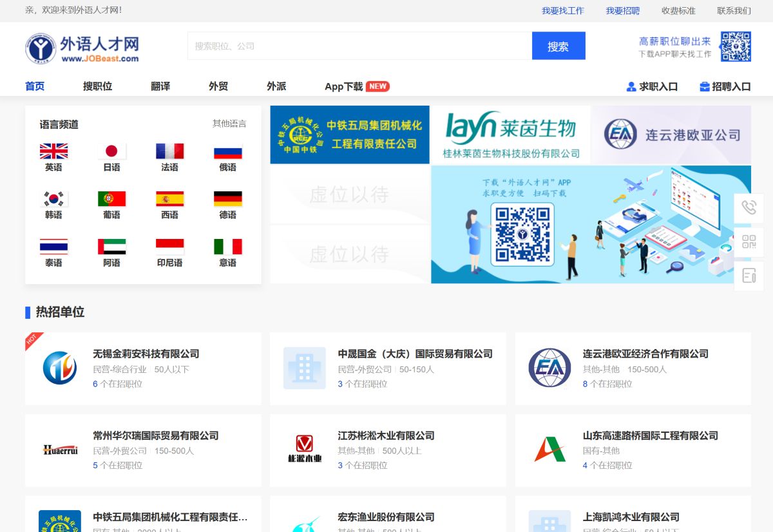The image size is (773, 532).
Task: Open the 中铁五局集团机械化 banner ad
Action: 350,135
